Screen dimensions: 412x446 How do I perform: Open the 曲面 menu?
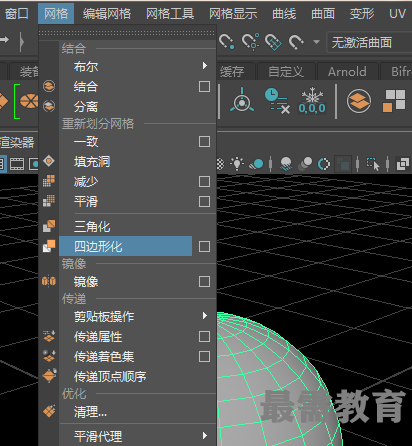323,14
